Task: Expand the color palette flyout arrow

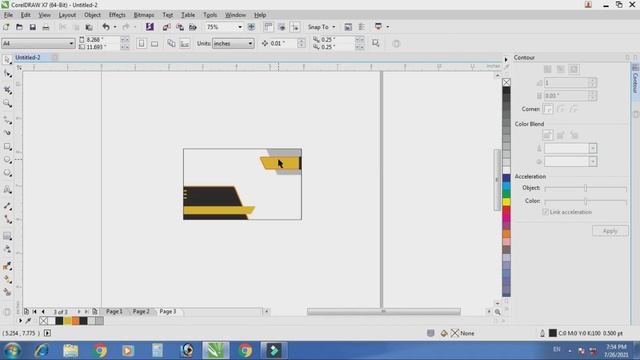Action: coord(506,60)
